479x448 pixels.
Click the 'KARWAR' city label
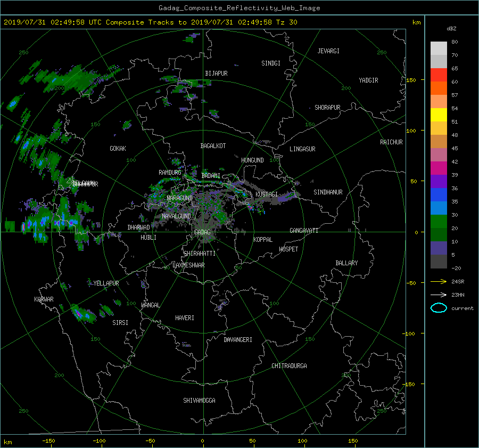(x=44, y=299)
